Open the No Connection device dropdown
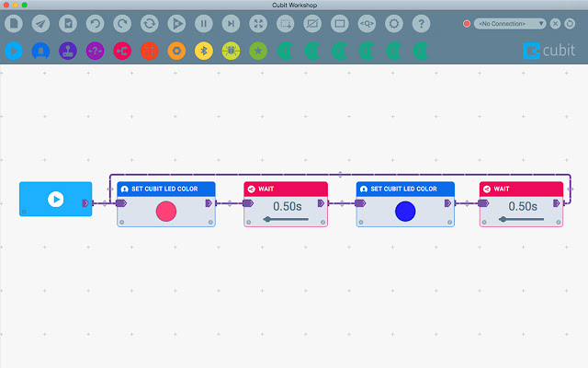The height and width of the screenshot is (368, 588). [x=510, y=24]
